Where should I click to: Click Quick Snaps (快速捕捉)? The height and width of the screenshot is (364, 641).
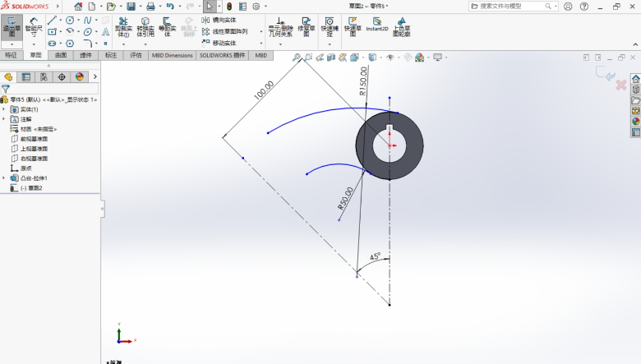[330, 27]
